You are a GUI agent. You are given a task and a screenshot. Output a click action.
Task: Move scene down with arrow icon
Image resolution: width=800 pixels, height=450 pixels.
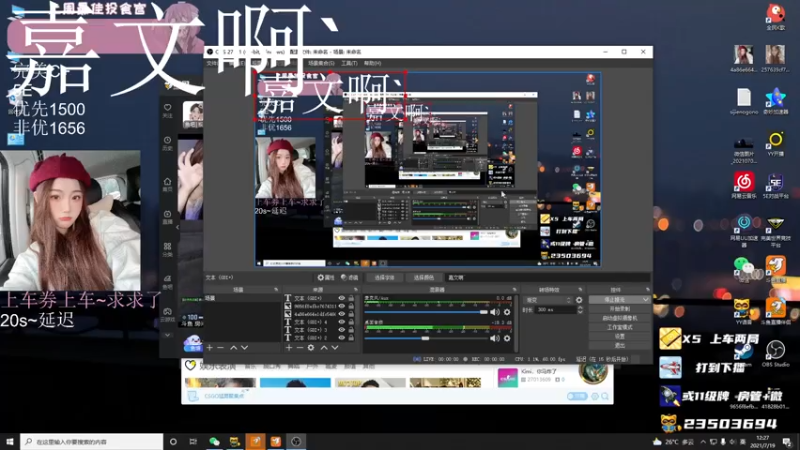(x=244, y=347)
